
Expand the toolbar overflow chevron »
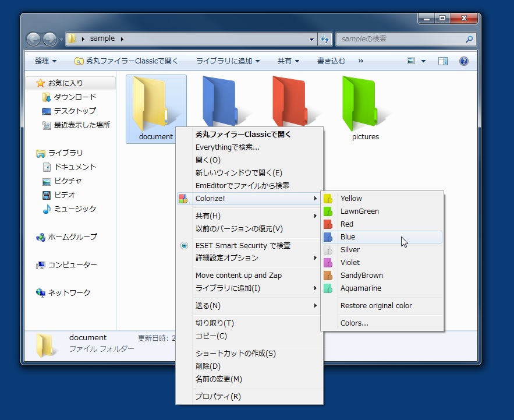click(x=360, y=61)
